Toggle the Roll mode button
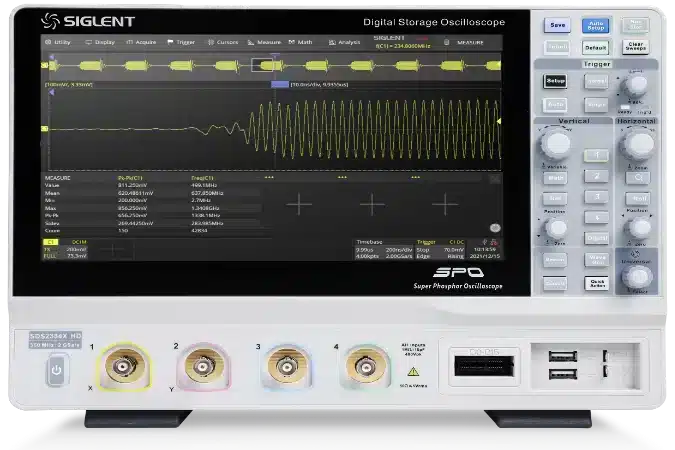 639,198
